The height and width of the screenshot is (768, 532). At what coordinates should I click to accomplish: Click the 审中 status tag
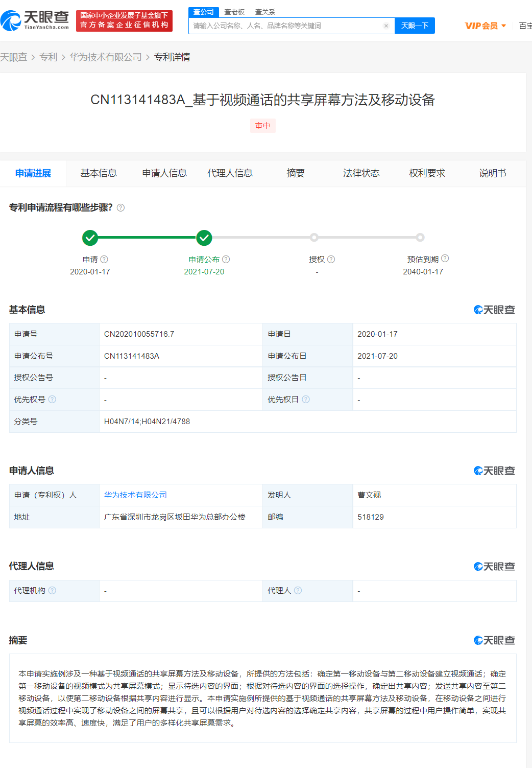click(x=263, y=126)
